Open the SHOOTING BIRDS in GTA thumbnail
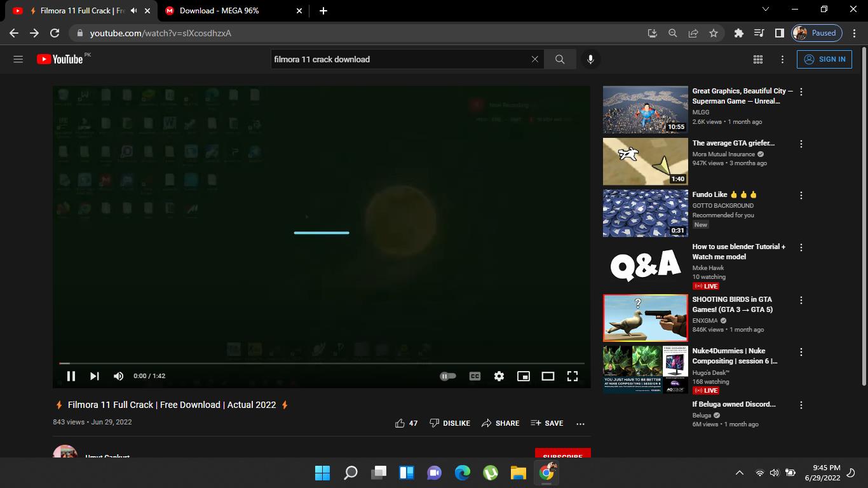Screen dimensions: 868x488 645,318
